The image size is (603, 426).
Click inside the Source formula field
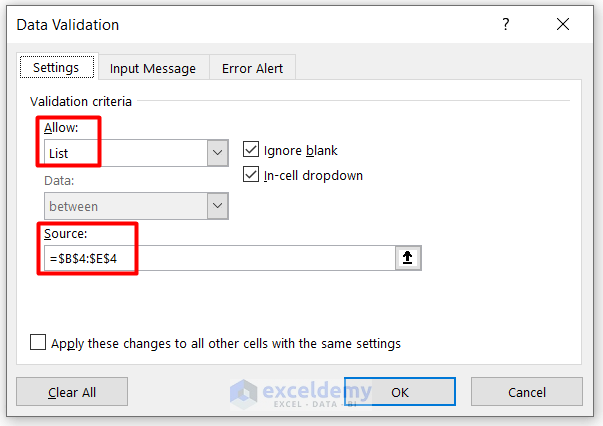pyautogui.click(x=220, y=258)
